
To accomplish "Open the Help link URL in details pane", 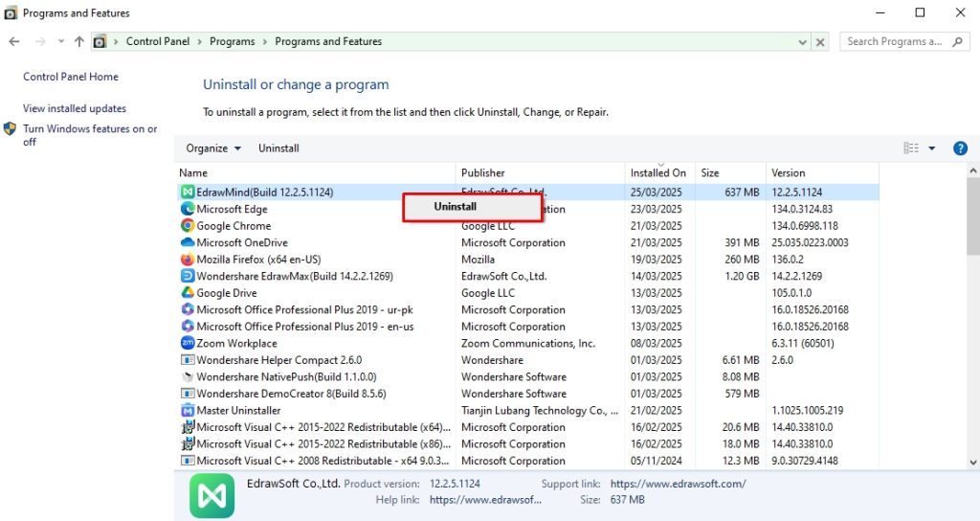I will [485, 500].
